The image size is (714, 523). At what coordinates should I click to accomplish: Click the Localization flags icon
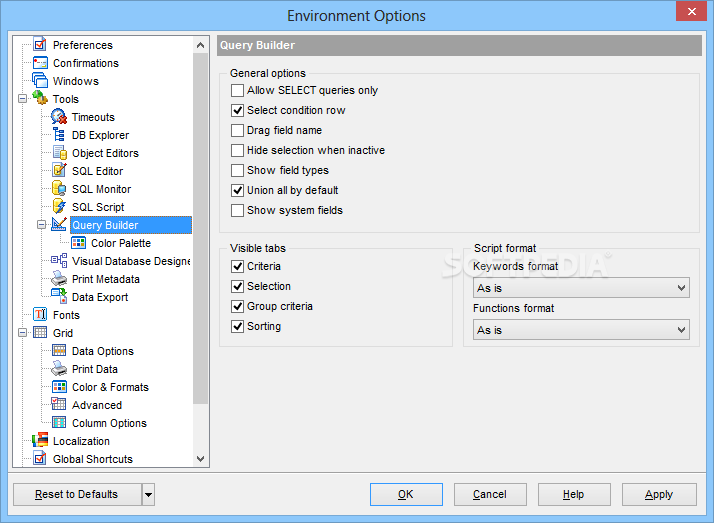point(40,440)
